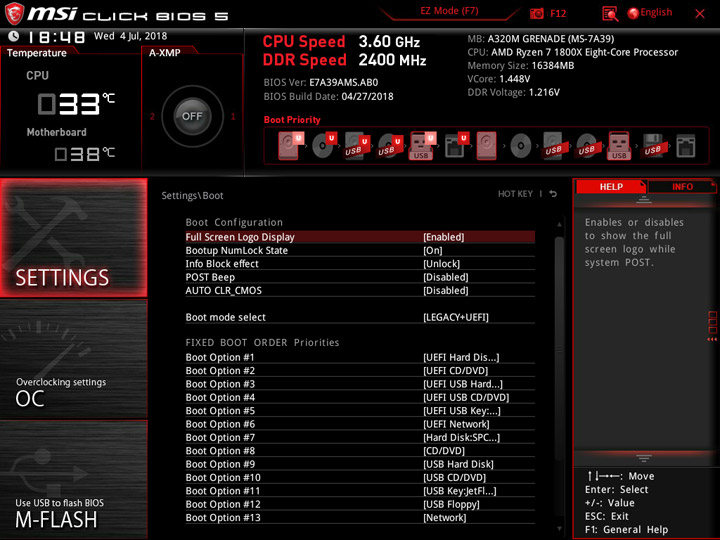Switch to the HELP tab

tap(611, 186)
